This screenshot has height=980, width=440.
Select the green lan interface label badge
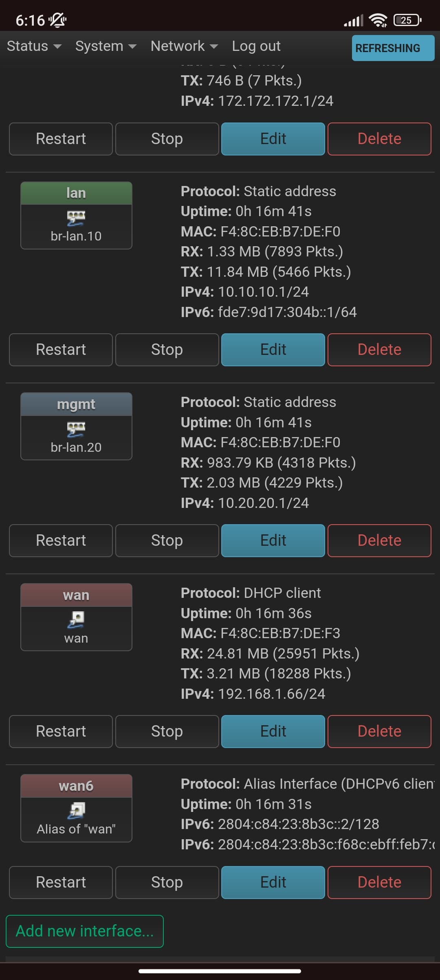76,193
